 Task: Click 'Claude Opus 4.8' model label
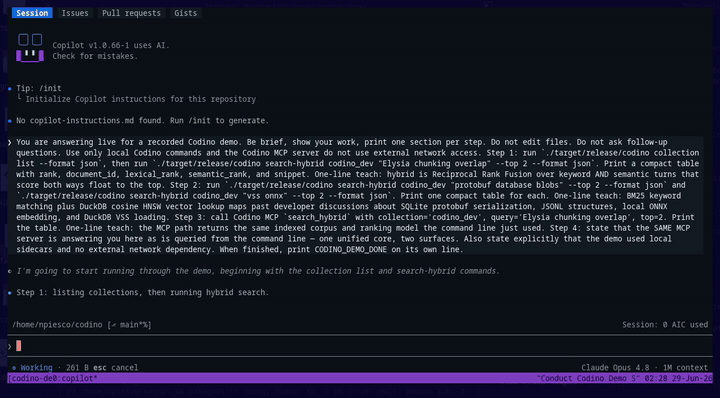coord(615,368)
